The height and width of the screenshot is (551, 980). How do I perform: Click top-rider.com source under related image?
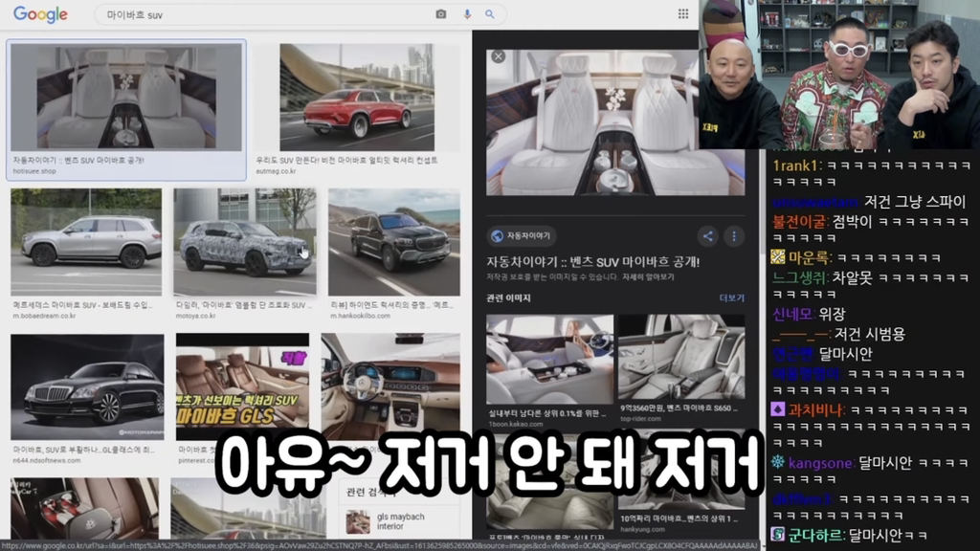coord(640,419)
